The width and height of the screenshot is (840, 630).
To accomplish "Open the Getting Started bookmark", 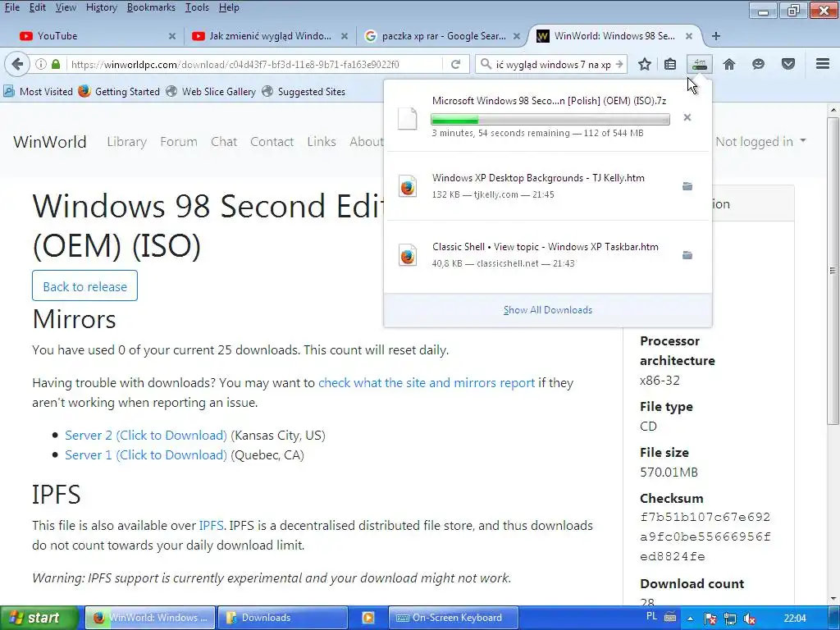I will [x=119, y=92].
